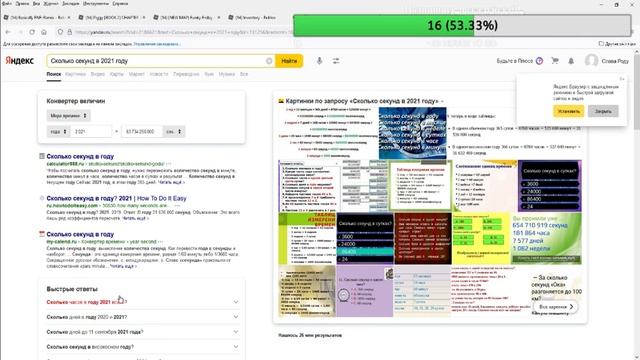
Task: Switch to the Картинки search tab
Action: pos(76,74)
